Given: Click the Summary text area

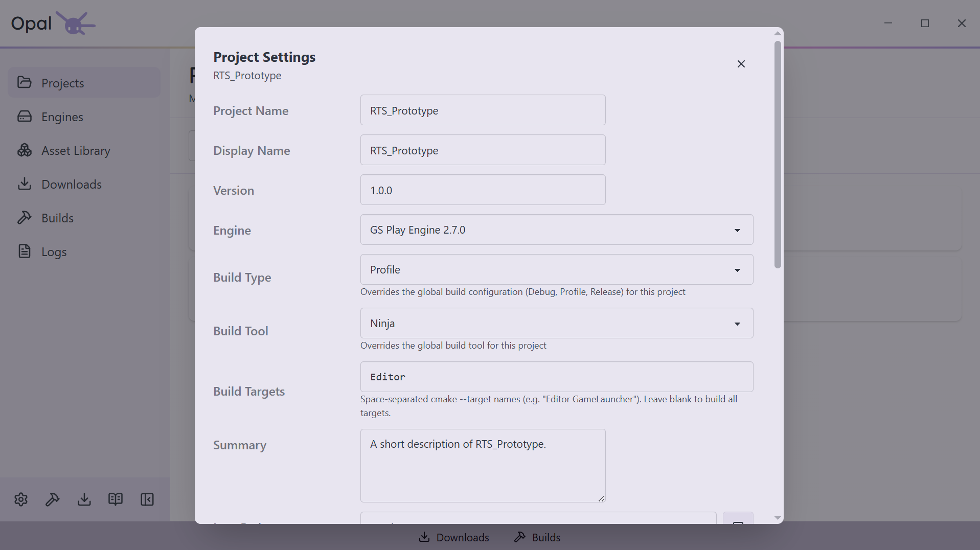Looking at the screenshot, I should (483, 466).
